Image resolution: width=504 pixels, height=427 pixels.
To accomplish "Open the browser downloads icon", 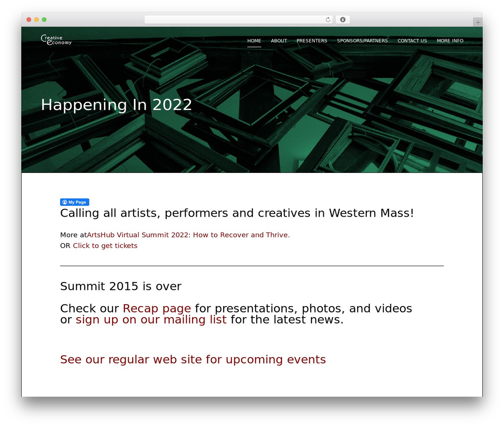I will point(343,20).
